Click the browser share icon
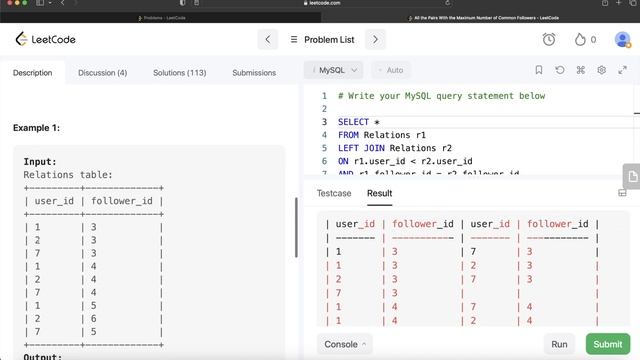 pos(604,3)
